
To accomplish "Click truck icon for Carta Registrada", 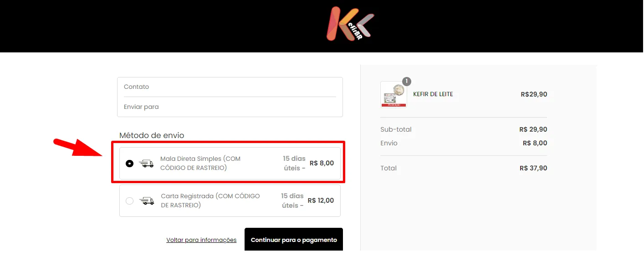I will point(147,201).
